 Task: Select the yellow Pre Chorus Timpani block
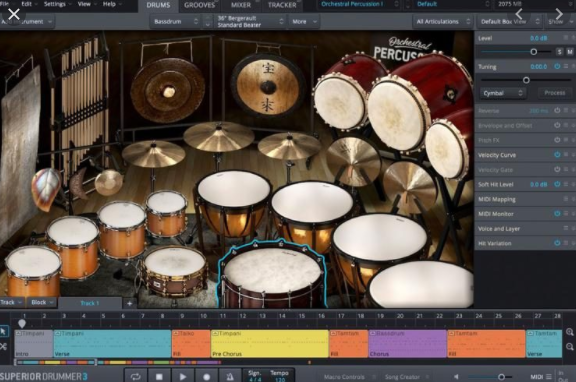[x=270, y=344]
